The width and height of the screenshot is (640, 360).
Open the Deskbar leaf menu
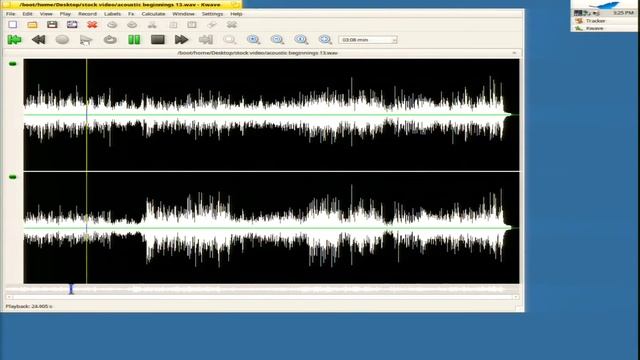click(603, 4)
